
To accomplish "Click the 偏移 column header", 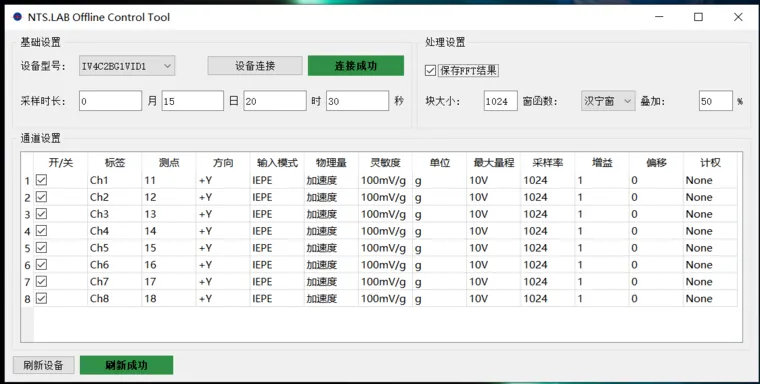I will point(656,163).
